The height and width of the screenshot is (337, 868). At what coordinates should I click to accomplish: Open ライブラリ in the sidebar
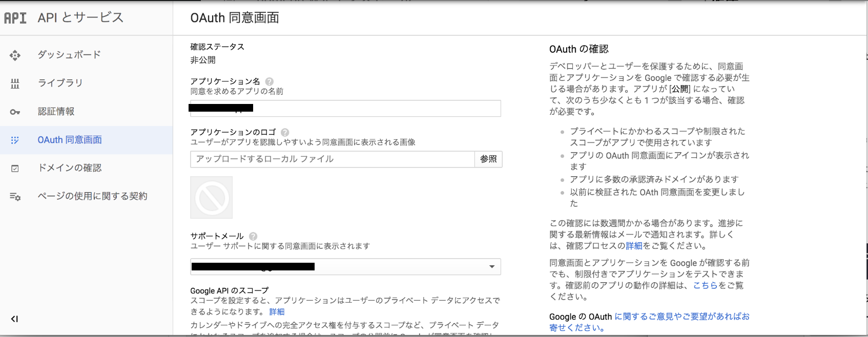coord(60,83)
